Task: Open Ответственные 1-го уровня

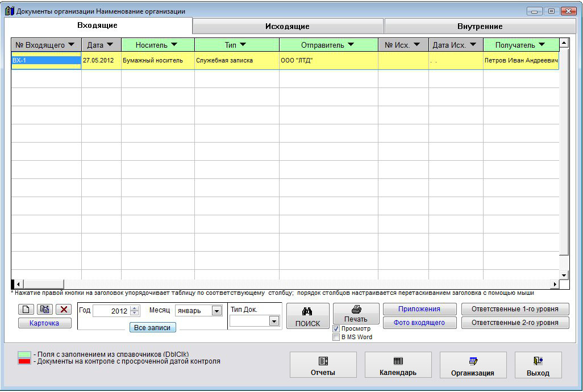Action: tap(515, 310)
